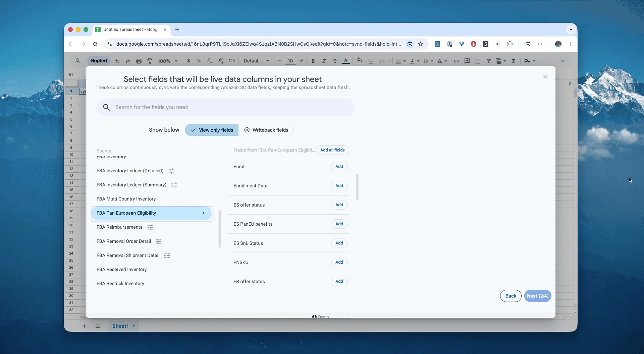Open the Sheet1 tab
This screenshot has width=644, height=354.
124,326
